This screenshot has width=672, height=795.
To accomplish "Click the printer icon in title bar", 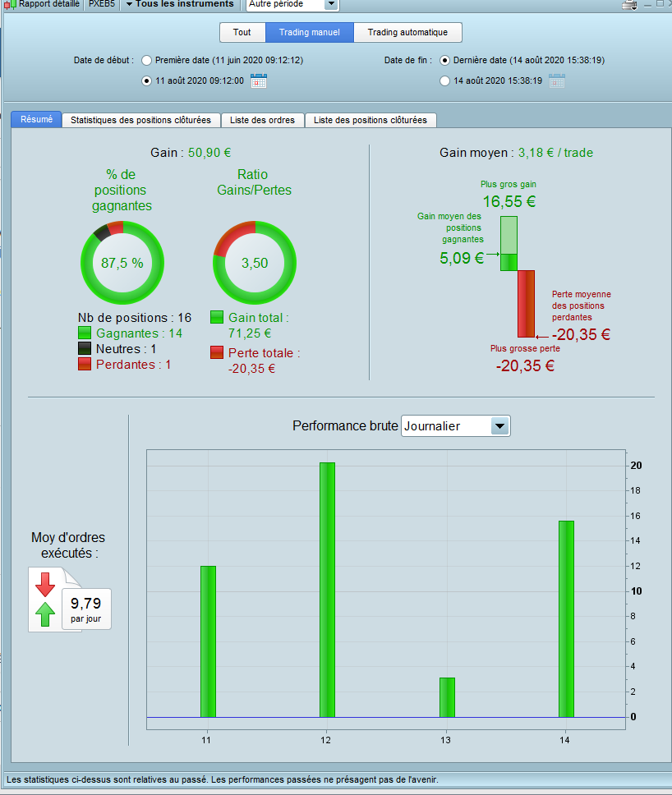I will [x=629, y=5].
